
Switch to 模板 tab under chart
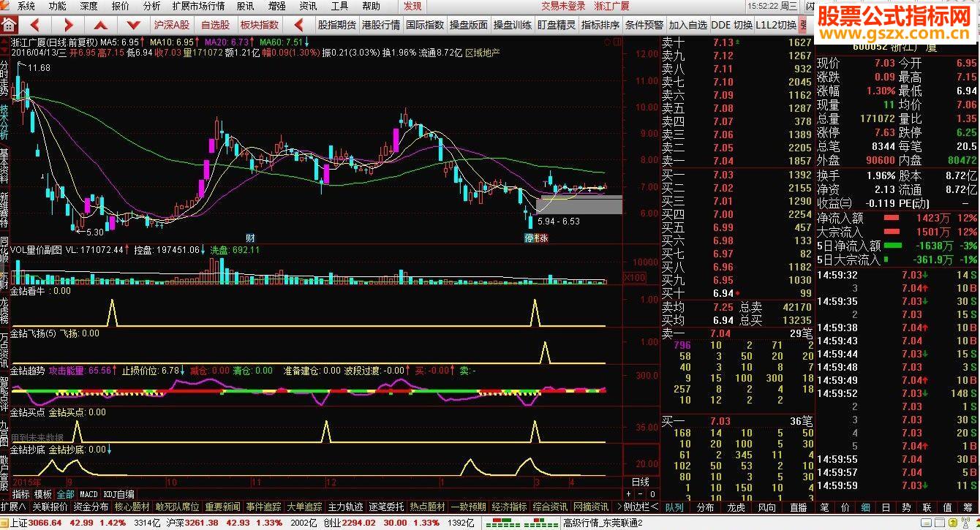pos(43,494)
